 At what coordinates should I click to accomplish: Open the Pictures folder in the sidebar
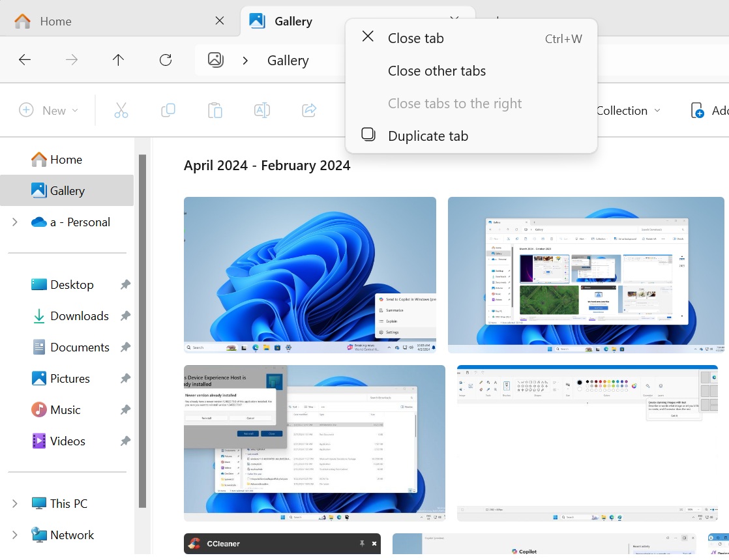70,378
